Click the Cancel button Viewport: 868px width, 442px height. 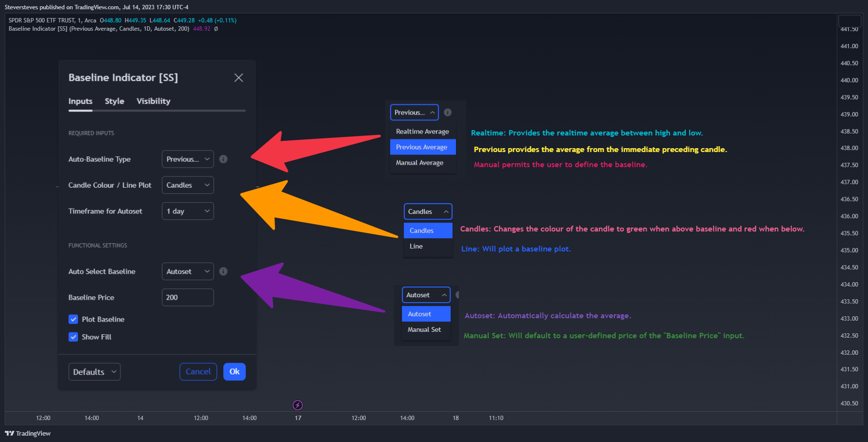click(x=198, y=372)
